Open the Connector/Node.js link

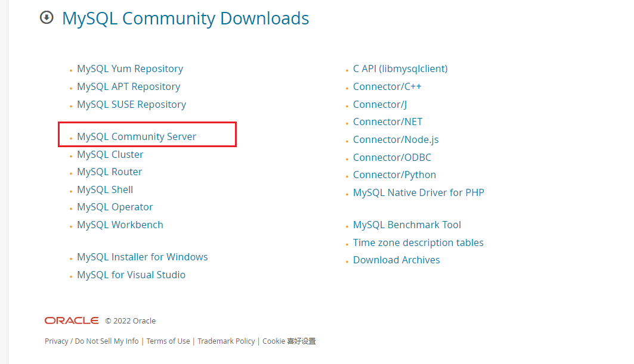[x=396, y=139]
